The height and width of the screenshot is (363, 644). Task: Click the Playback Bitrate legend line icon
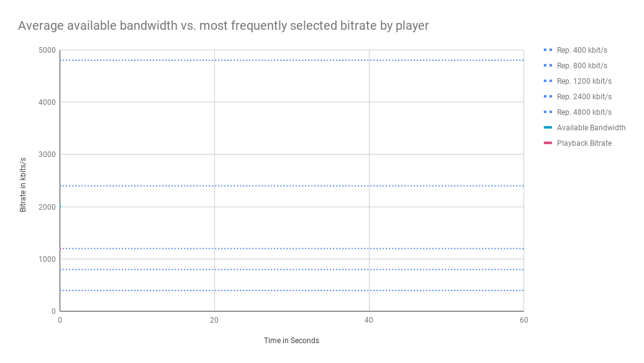[548, 143]
